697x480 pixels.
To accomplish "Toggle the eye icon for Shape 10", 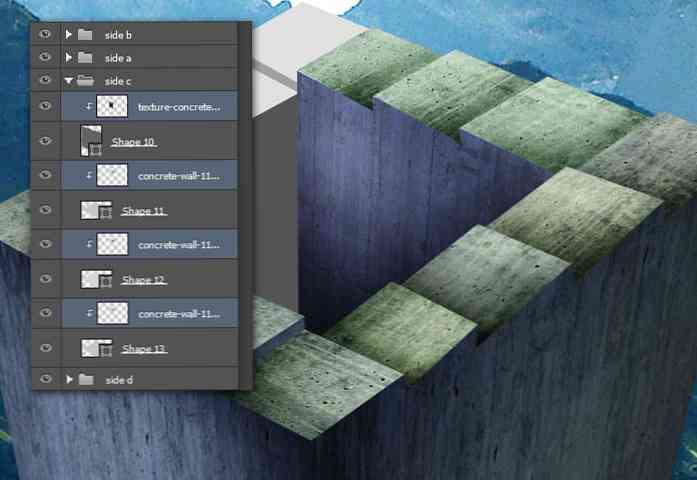I will click(45, 140).
